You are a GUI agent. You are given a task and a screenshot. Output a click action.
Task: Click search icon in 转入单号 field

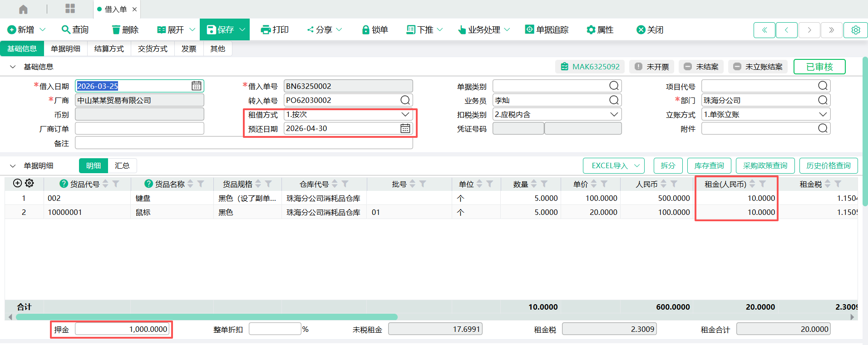click(x=405, y=100)
